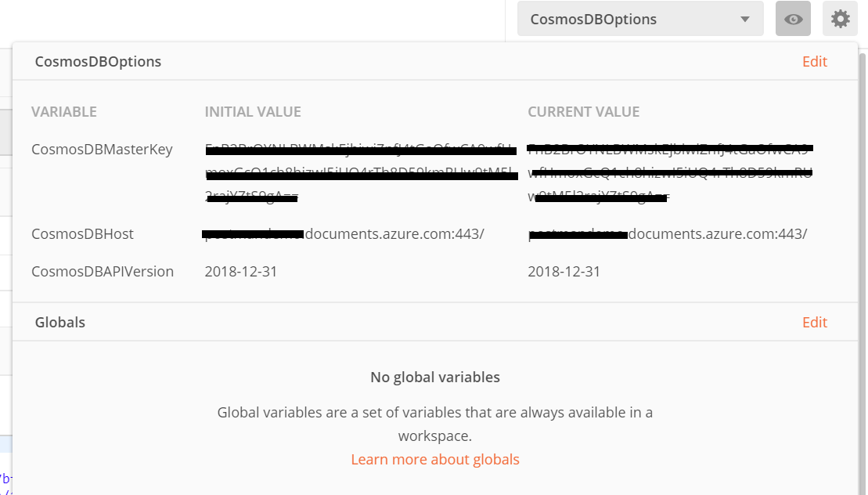
Task: Click the dropdown arrow beside CosmosDBOptions
Action: click(x=745, y=20)
